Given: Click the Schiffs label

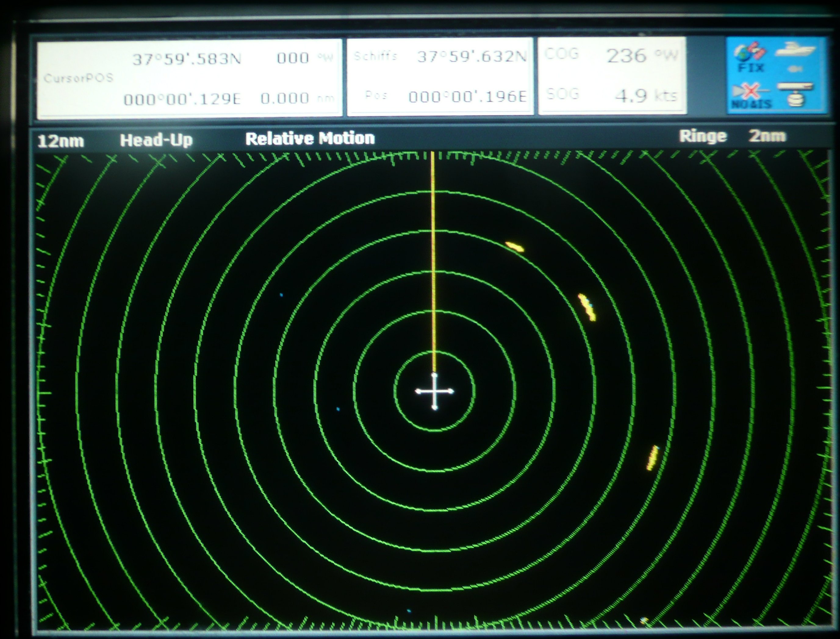Looking at the screenshot, I should (x=375, y=56).
